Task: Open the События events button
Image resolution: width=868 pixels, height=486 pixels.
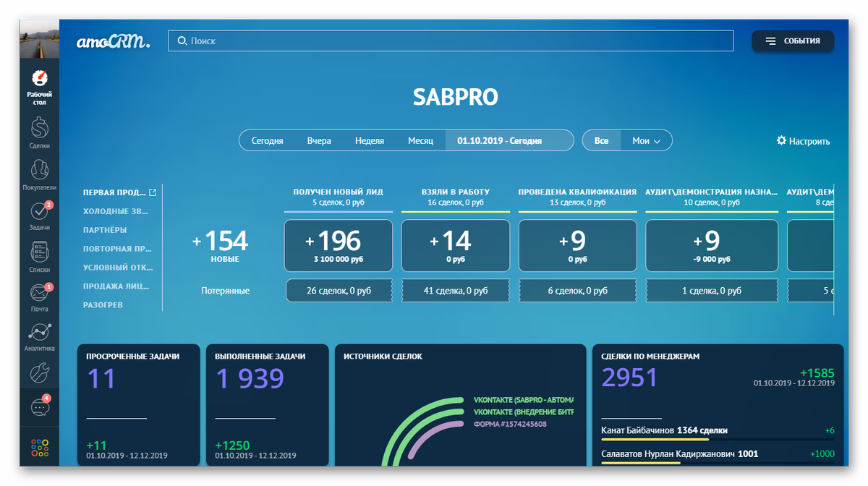Action: (x=793, y=41)
